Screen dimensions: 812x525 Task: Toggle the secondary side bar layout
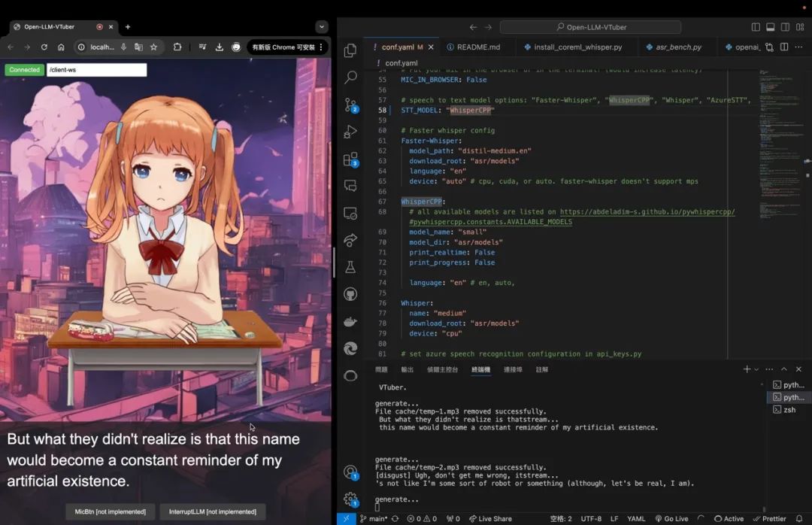pyautogui.click(x=785, y=27)
